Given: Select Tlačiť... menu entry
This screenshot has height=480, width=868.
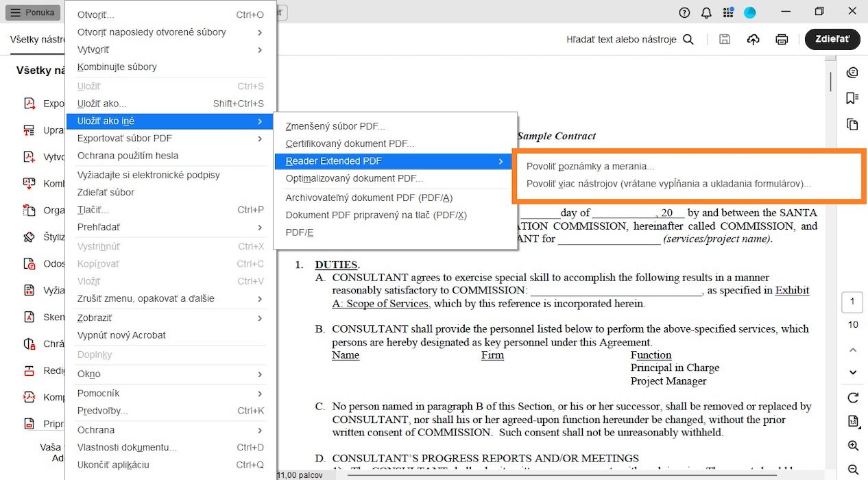Looking at the screenshot, I should 171,210.
